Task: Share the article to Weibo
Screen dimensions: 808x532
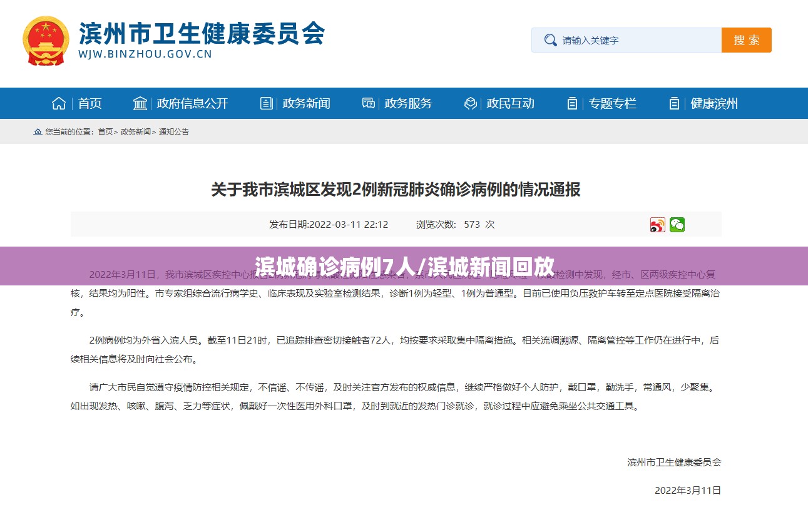Action: [657, 225]
